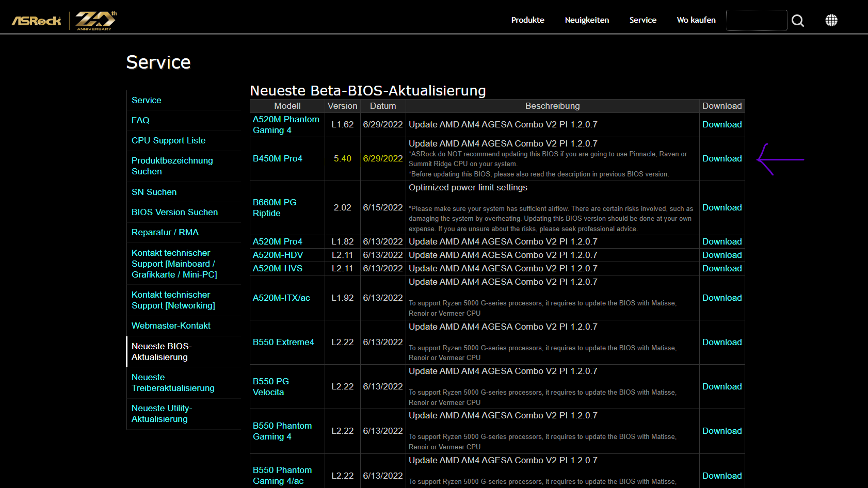Click 'Optimized power limit settings' description
Screen dimensions: 868x488
[468, 187]
